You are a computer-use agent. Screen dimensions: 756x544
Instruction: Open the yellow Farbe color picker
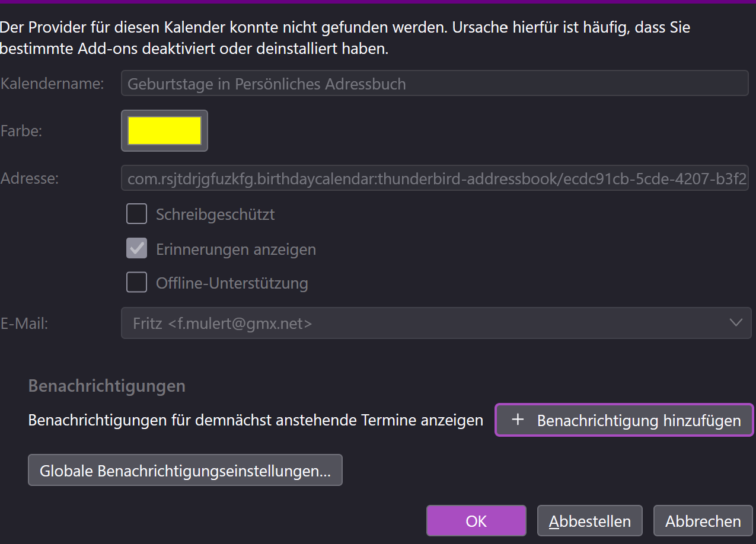coord(164,130)
